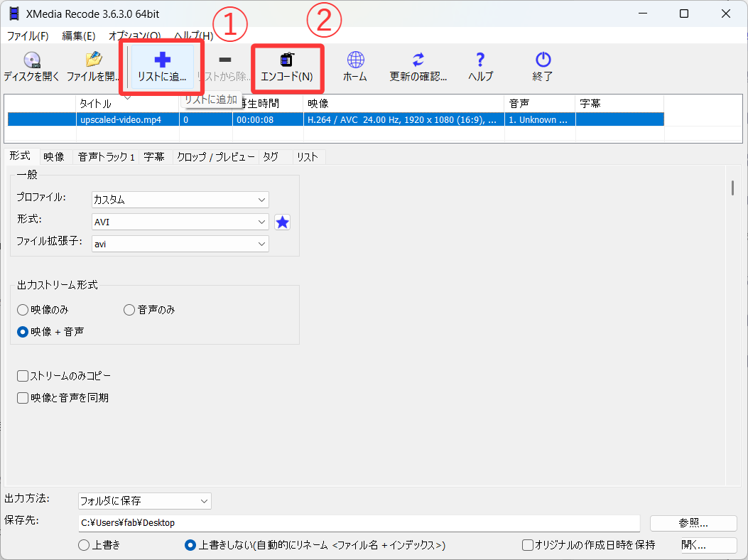Image resolution: width=748 pixels, height=560 pixels.
Task: Open the ファイル(F) menu
Action: point(28,36)
